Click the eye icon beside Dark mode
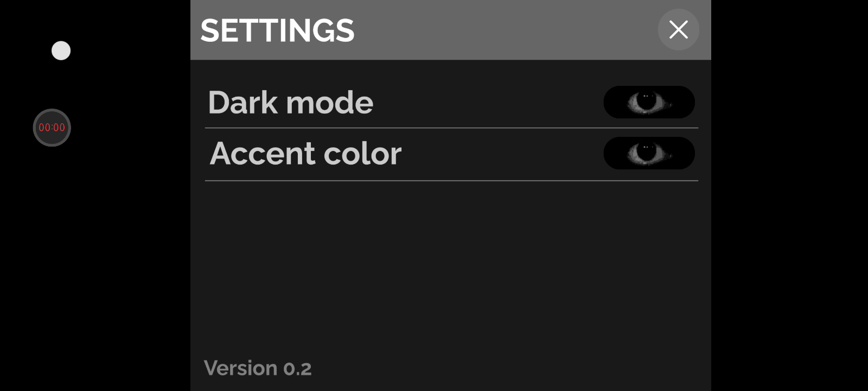Screen dimensions: 868x391 click(647, 102)
